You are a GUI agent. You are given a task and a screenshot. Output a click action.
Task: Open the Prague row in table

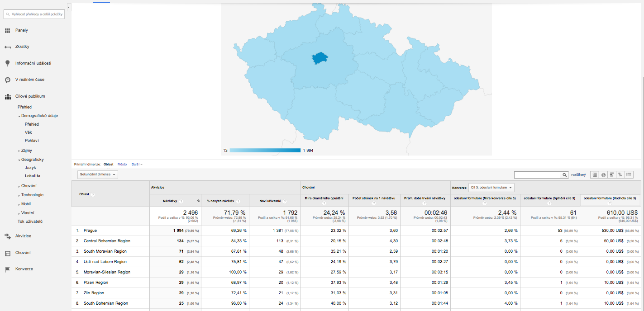[90, 231]
